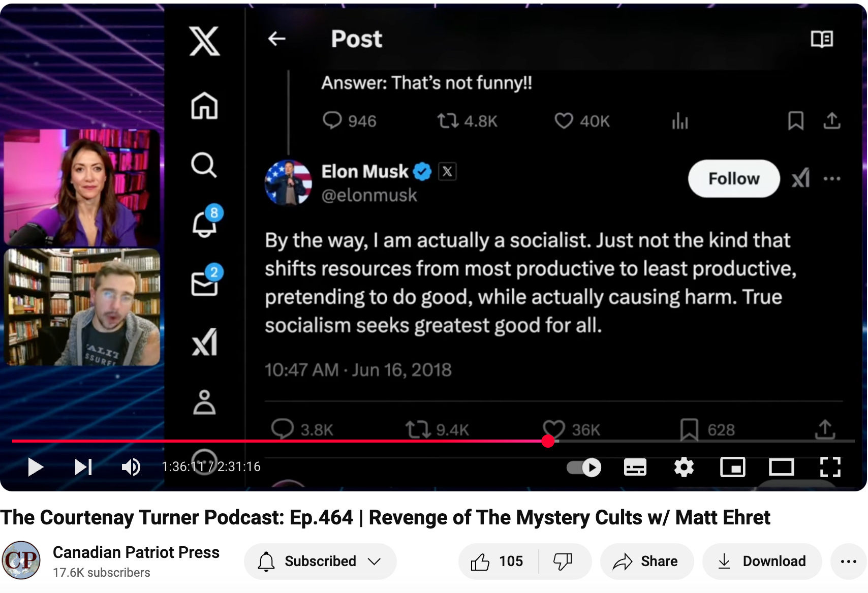Toggle the autoplay switch
The width and height of the screenshot is (868, 593).
(584, 467)
